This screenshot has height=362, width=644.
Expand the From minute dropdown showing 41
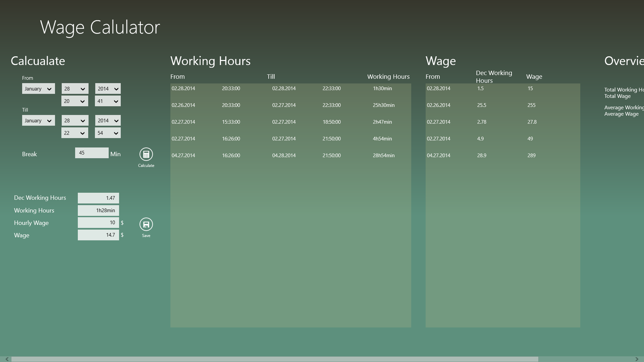click(x=108, y=101)
